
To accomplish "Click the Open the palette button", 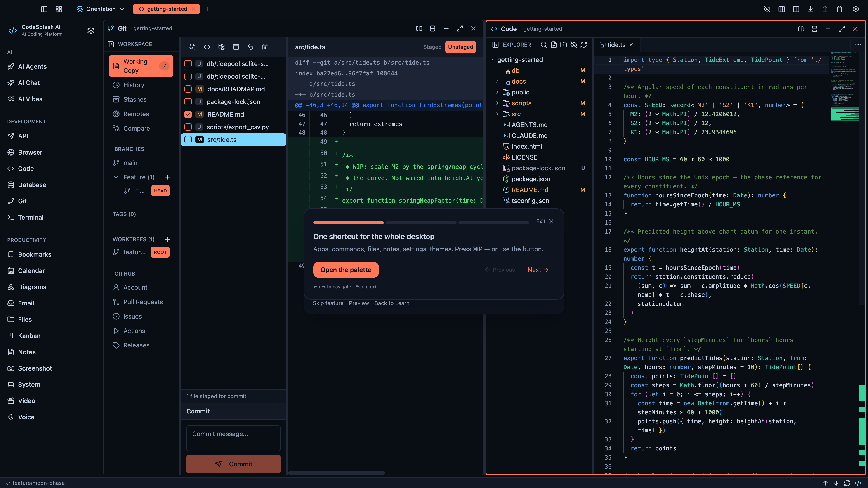I will [x=346, y=270].
